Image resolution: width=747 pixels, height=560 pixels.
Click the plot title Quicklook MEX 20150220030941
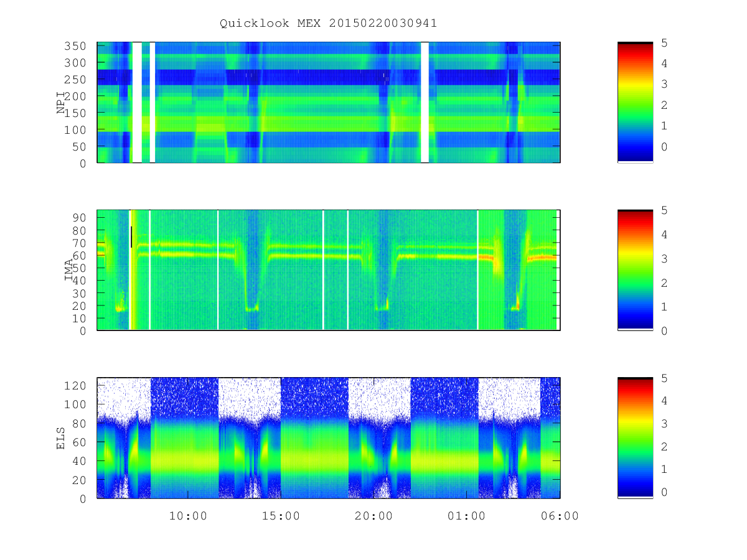pyautogui.click(x=328, y=23)
